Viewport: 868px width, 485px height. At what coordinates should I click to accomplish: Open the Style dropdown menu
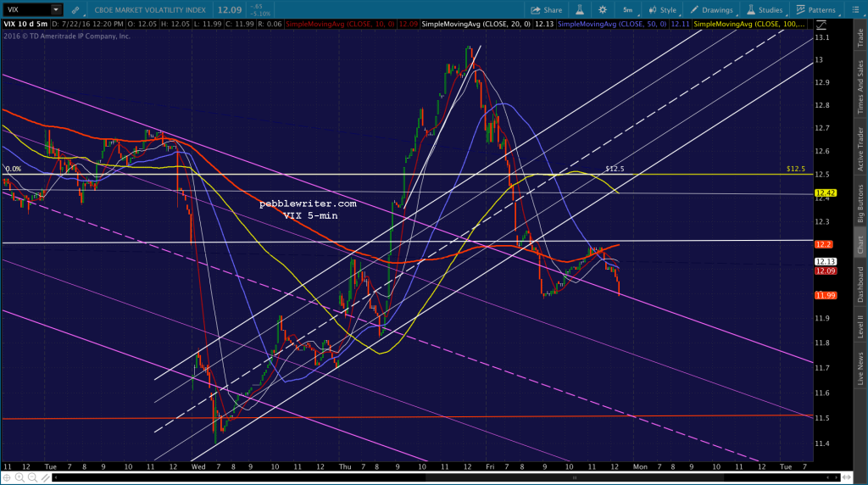pyautogui.click(x=663, y=10)
